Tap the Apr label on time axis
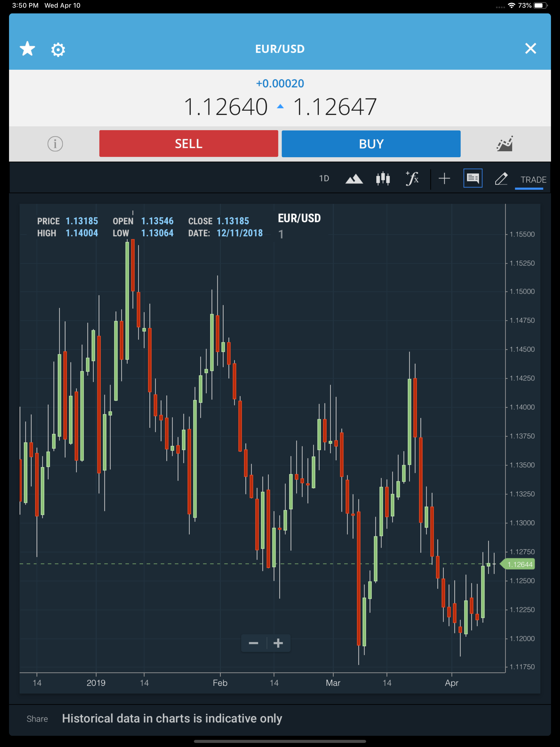Viewport: 560px width, 747px height. (451, 683)
